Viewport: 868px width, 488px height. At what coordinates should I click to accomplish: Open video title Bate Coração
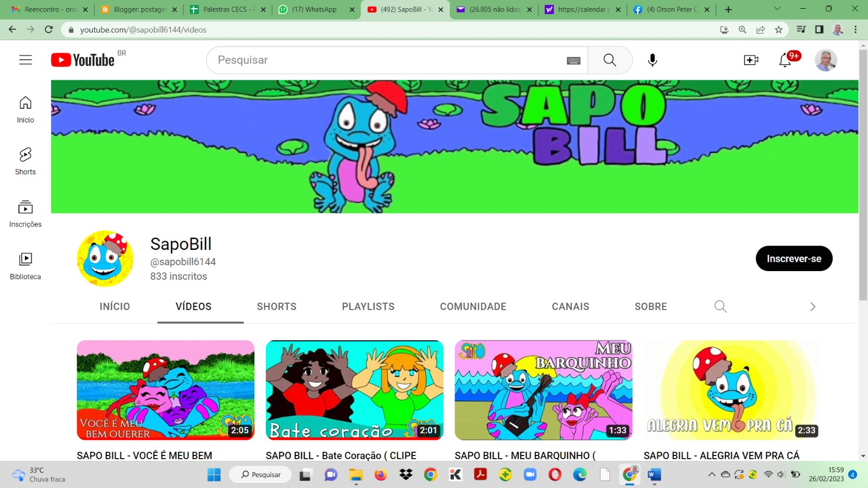click(x=341, y=455)
